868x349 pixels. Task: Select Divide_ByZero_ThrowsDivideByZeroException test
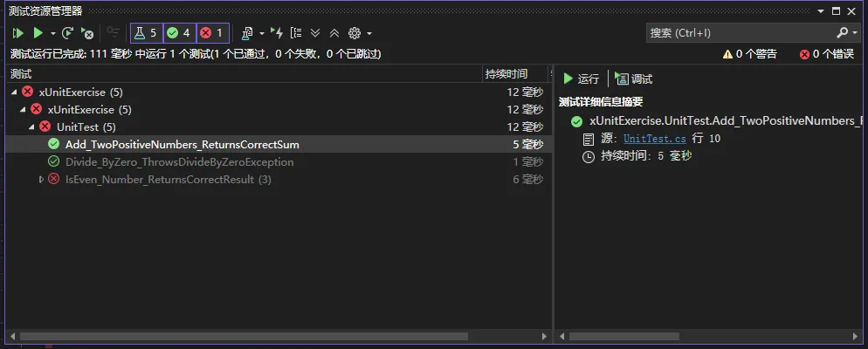[279, 162]
